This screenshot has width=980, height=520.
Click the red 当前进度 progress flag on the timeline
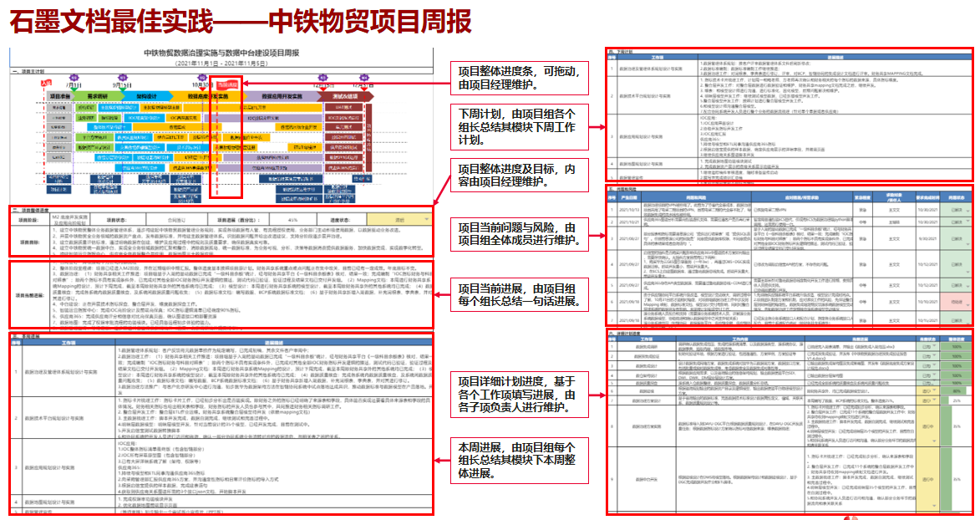[x=227, y=84]
